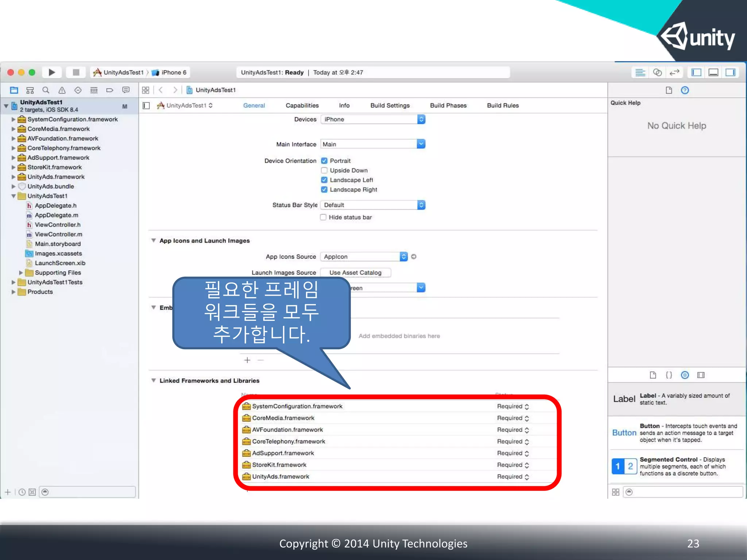Open the Media library
The image size is (747, 560).
pyautogui.click(x=701, y=375)
